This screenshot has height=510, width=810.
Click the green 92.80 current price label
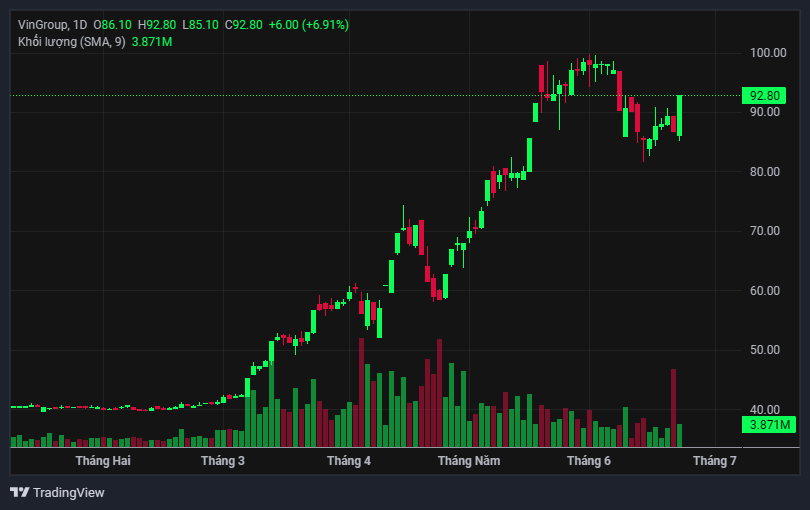tap(764, 96)
